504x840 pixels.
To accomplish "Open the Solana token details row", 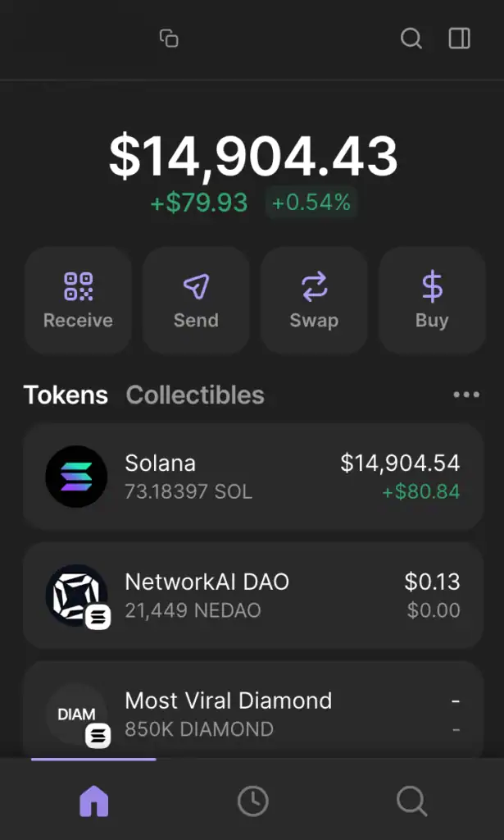I will tap(252, 477).
